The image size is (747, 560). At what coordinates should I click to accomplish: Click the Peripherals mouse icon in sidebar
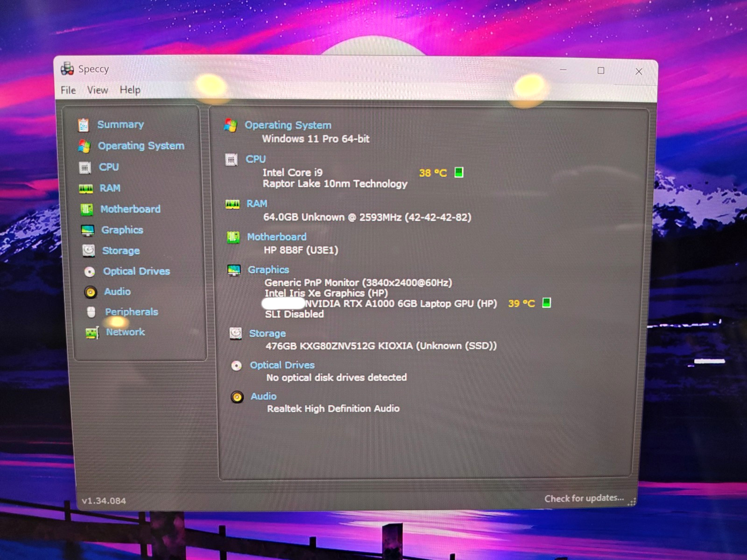pos(92,312)
